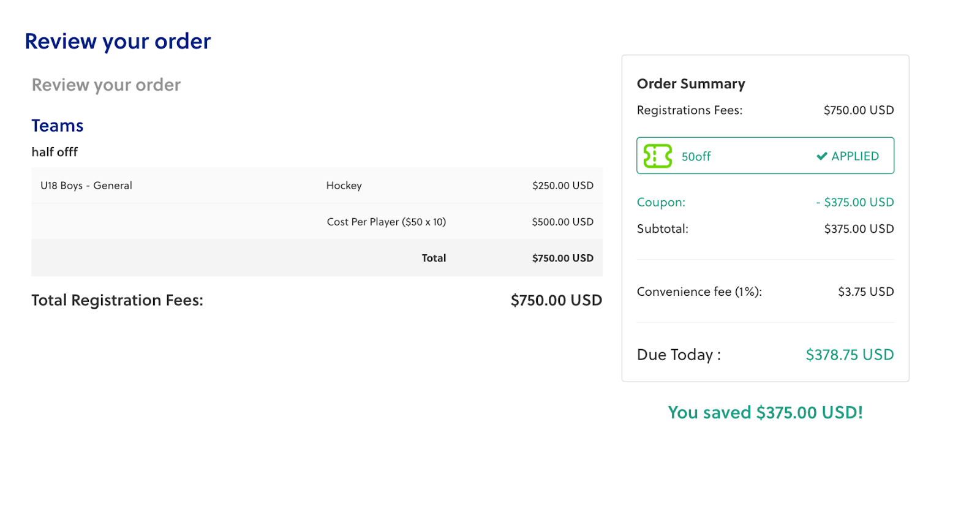Click the green coupon ticket icon
980x517 pixels.
[658, 156]
